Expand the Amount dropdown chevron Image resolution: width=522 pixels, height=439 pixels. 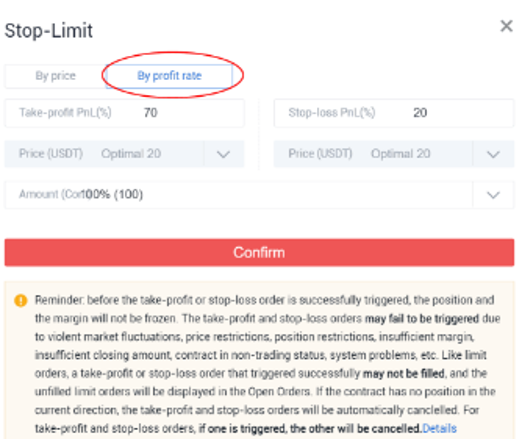pos(493,195)
